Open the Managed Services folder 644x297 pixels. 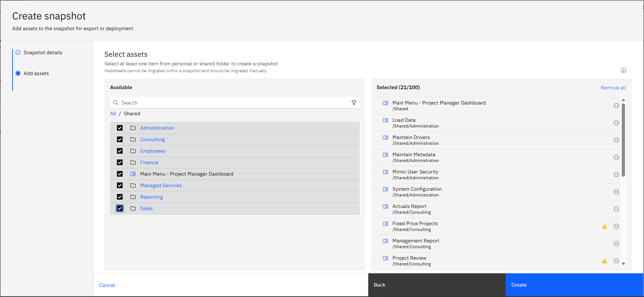click(x=161, y=185)
